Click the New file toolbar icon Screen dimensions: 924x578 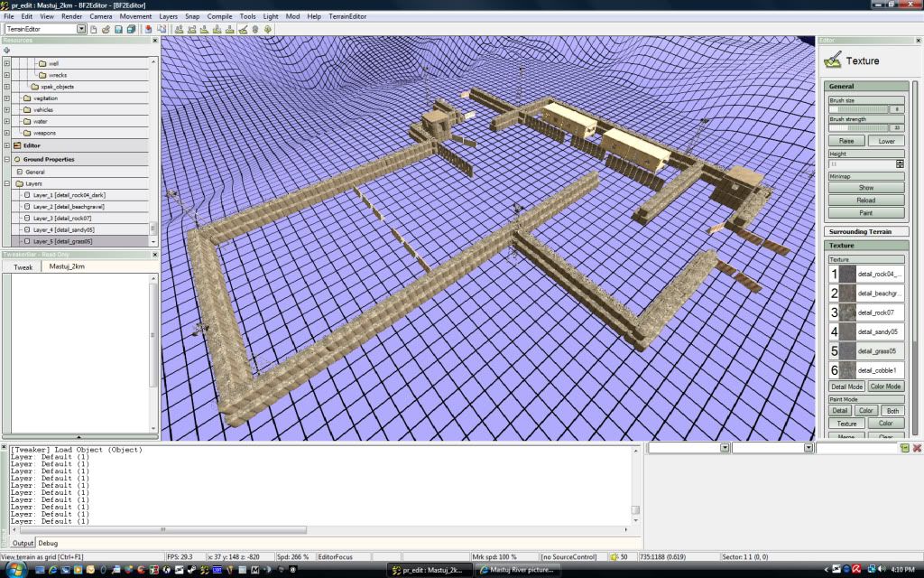pos(94,29)
